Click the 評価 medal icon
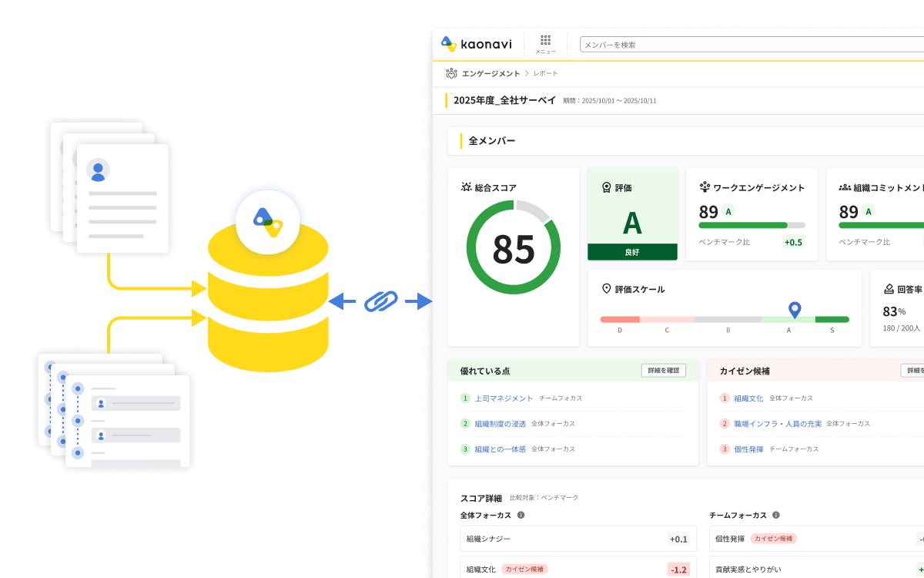Screen dimensions: 924x578 point(607,187)
